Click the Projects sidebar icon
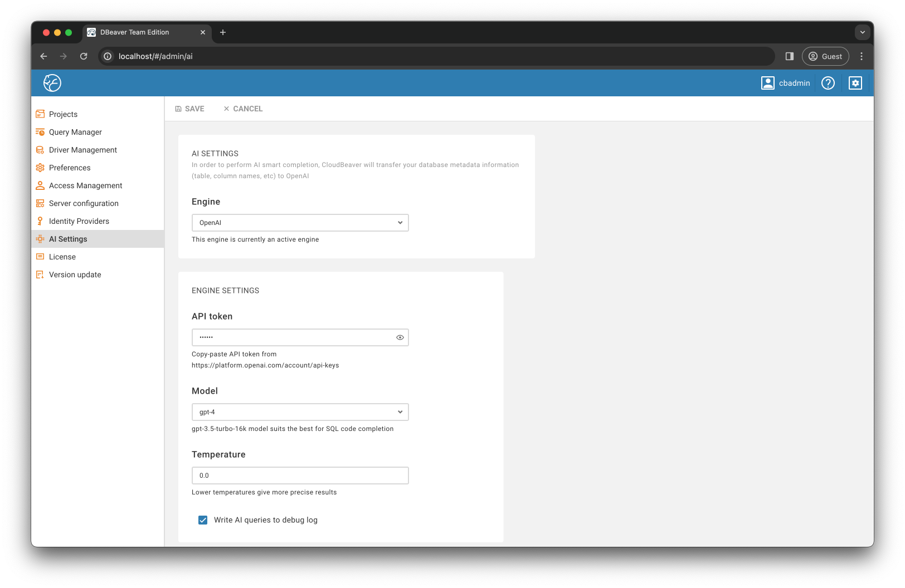 40,114
